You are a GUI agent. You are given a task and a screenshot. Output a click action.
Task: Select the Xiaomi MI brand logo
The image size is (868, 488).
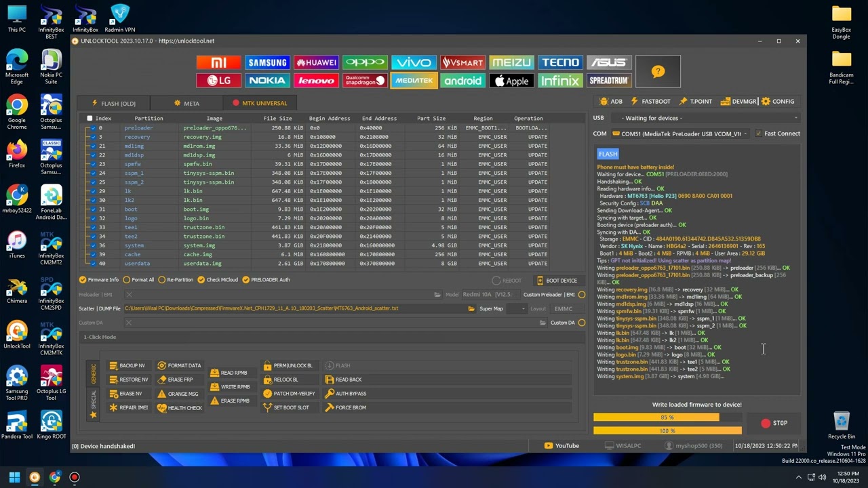tap(218, 62)
